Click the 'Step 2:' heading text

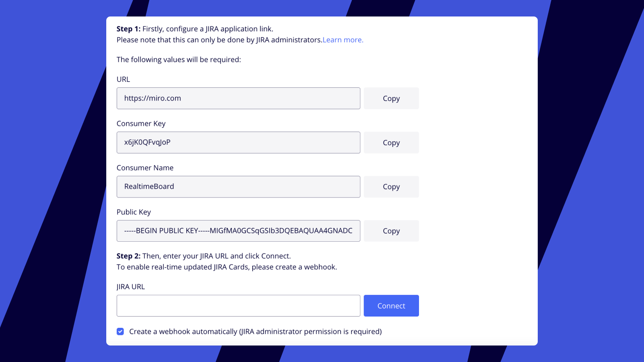pos(128,256)
